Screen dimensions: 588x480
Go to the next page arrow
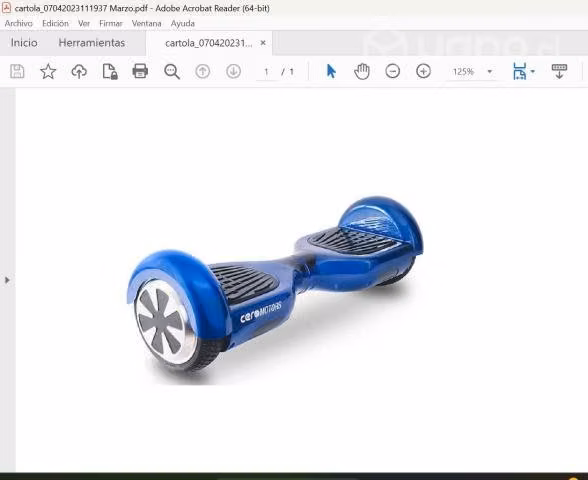[233, 71]
